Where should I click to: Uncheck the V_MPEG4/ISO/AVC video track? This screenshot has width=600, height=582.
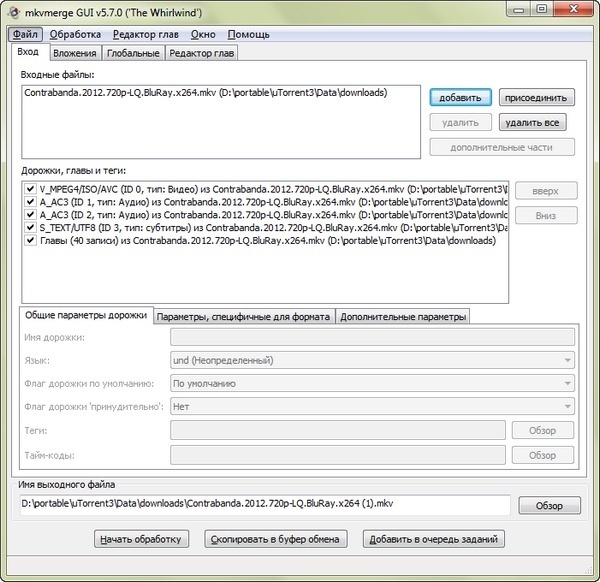tap(30, 188)
